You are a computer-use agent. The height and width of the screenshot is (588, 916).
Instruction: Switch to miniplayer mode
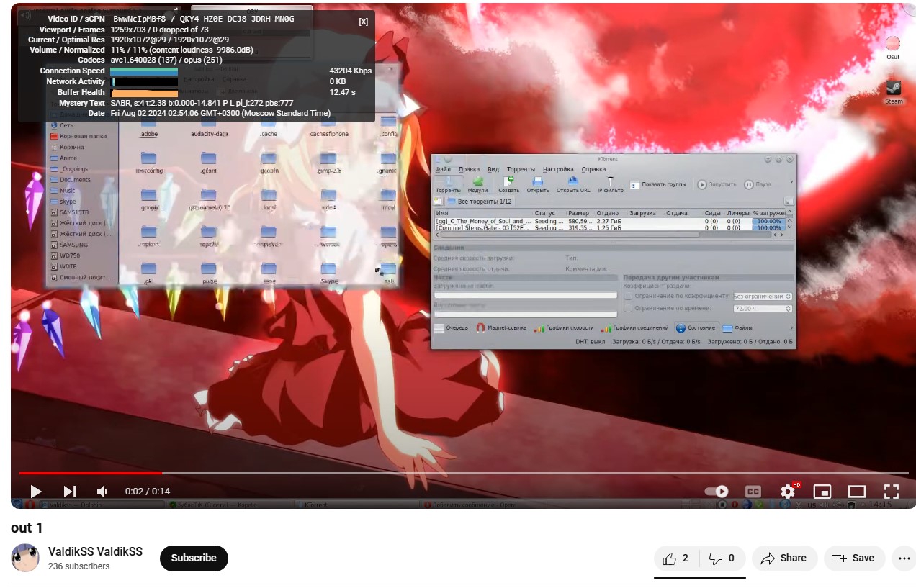pyautogui.click(x=822, y=492)
